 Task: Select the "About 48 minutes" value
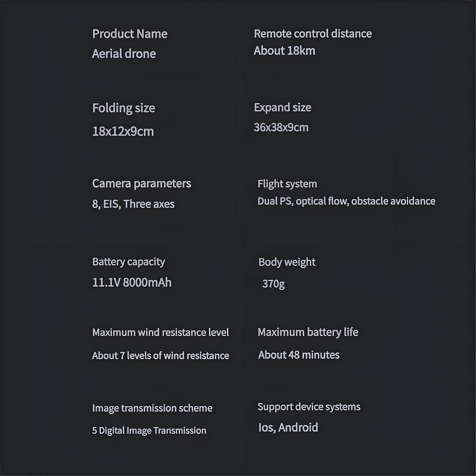(299, 355)
